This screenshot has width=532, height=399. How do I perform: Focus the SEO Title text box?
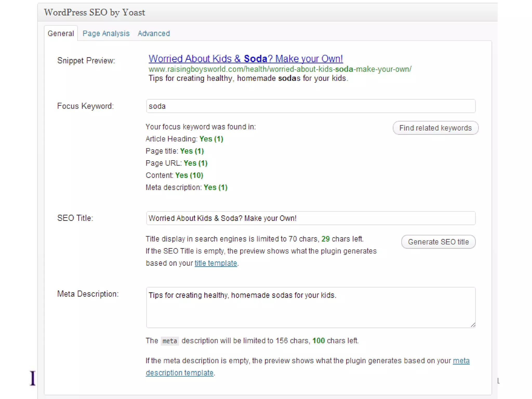coord(311,218)
